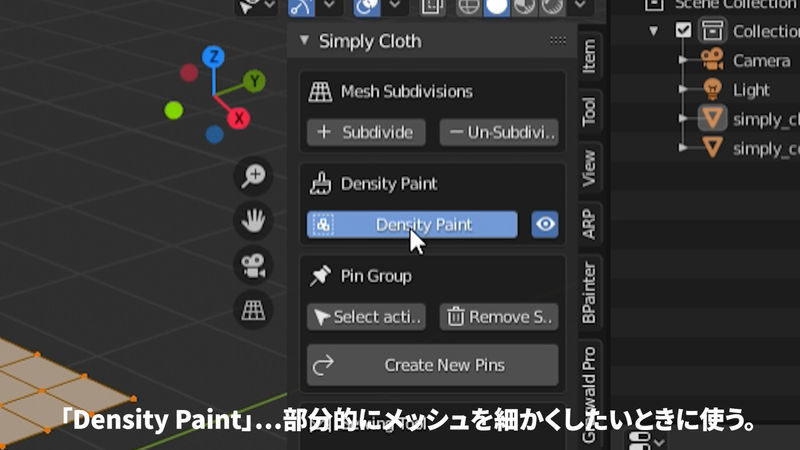Viewport: 800px width, 450px height.
Task: Open the View sidebar tab
Action: coord(589,168)
